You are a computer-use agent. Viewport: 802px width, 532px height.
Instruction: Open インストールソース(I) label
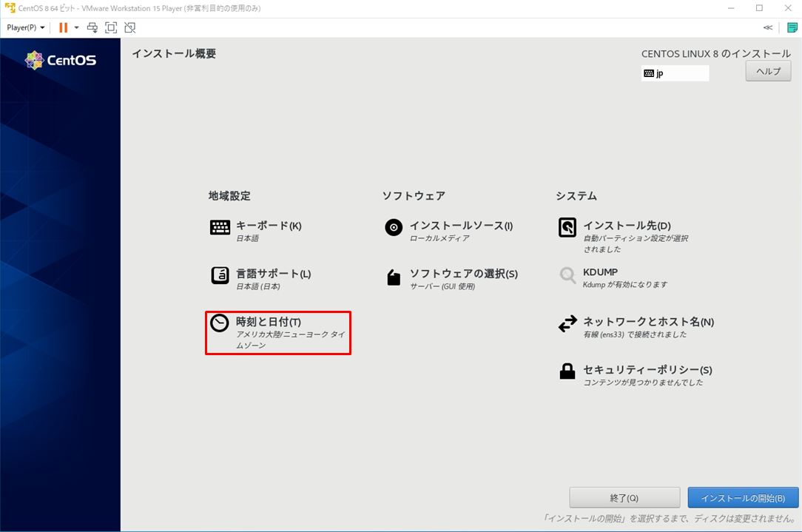(x=461, y=226)
